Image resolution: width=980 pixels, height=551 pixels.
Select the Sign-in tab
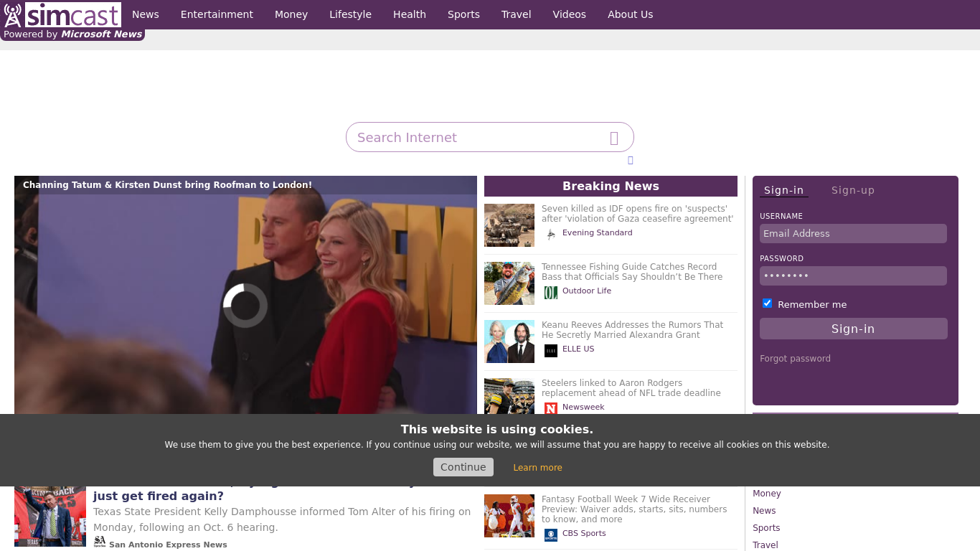[x=783, y=190]
